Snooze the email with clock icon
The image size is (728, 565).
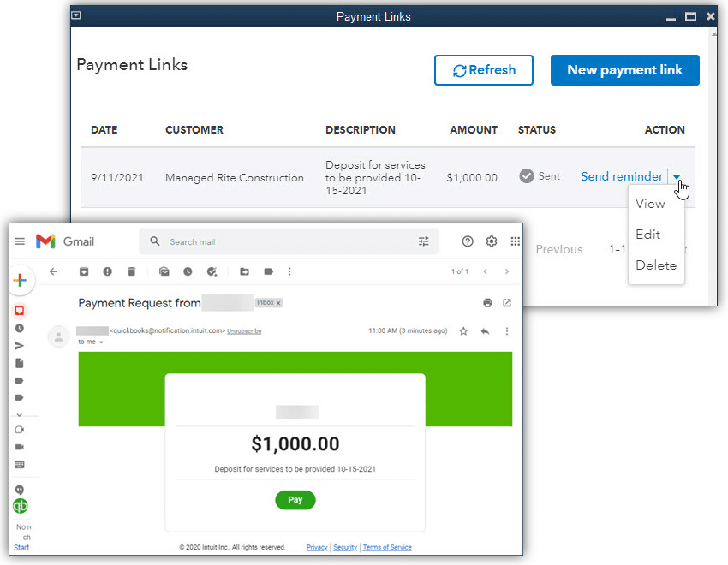point(188,271)
